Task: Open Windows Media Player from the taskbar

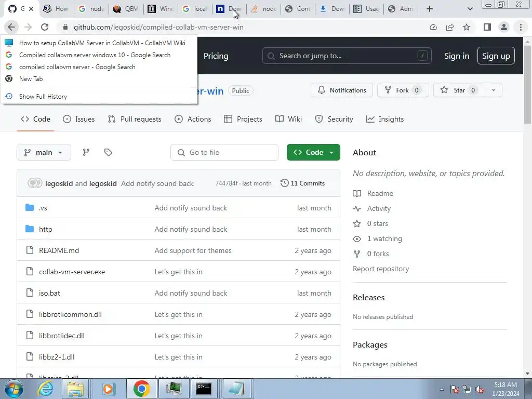Action: pyautogui.click(x=108, y=389)
